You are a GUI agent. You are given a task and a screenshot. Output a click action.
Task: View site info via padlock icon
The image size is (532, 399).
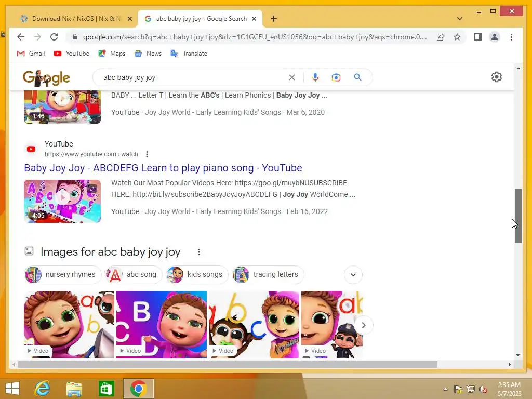[75, 37]
